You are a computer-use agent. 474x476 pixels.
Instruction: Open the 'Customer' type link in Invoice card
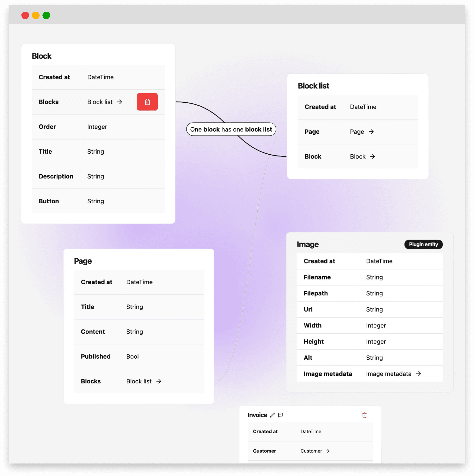click(311, 451)
